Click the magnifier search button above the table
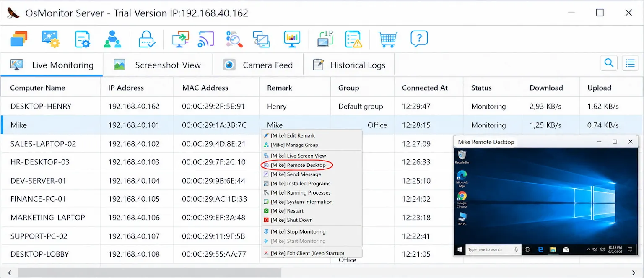Viewport: 644px width, 278px height. coord(609,63)
